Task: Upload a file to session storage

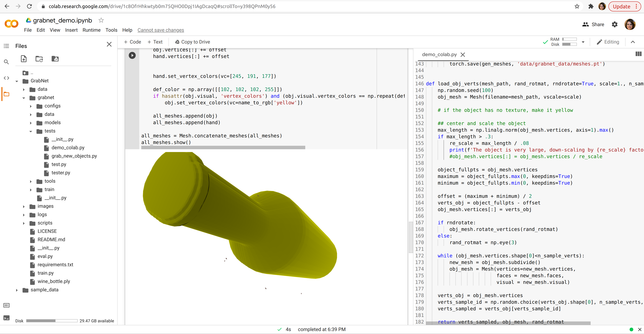Action: (x=24, y=59)
